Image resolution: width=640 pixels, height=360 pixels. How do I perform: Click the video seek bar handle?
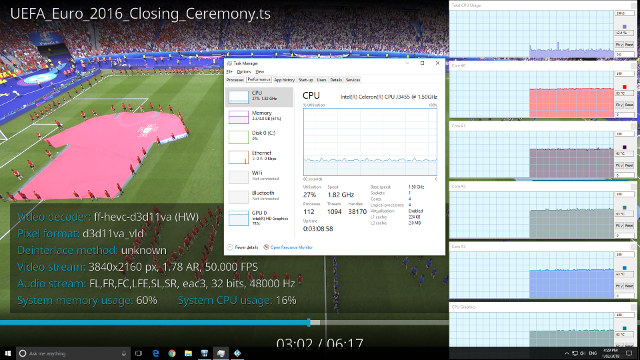(x=309, y=322)
